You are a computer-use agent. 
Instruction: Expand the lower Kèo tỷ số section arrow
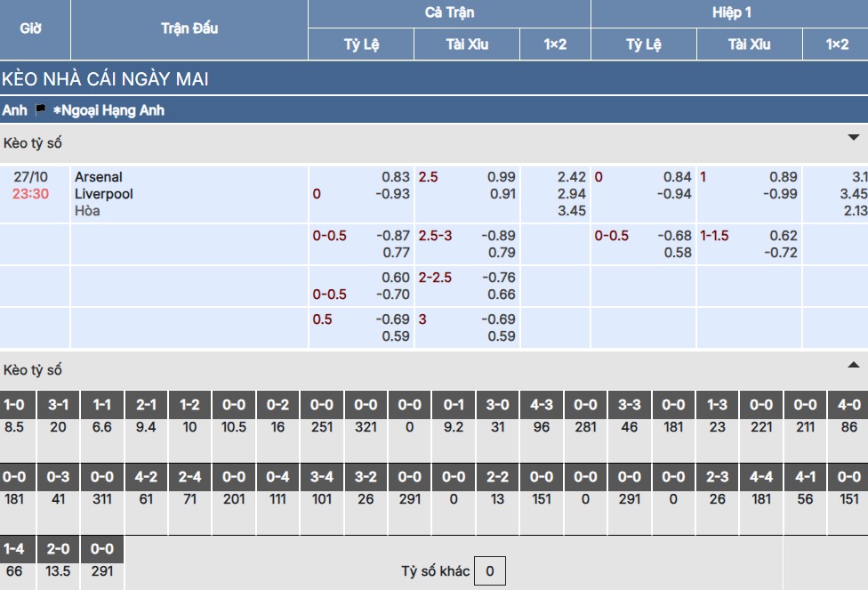pyautogui.click(x=853, y=365)
